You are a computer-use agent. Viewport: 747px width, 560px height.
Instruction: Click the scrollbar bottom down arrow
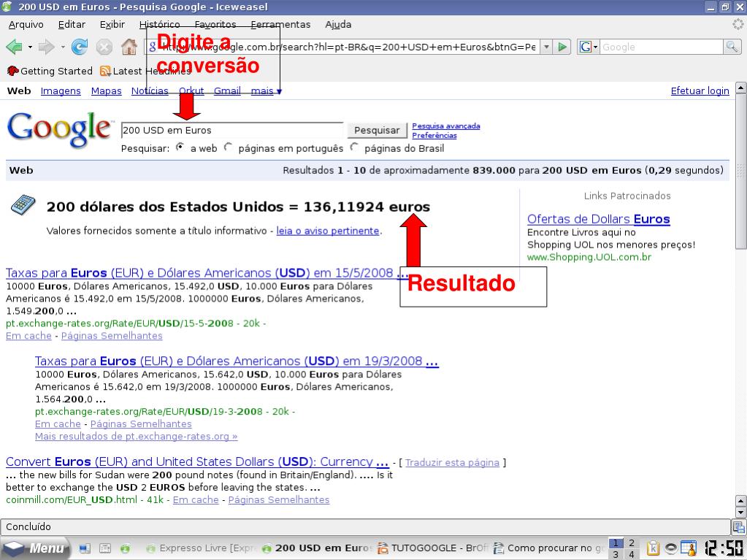click(741, 513)
